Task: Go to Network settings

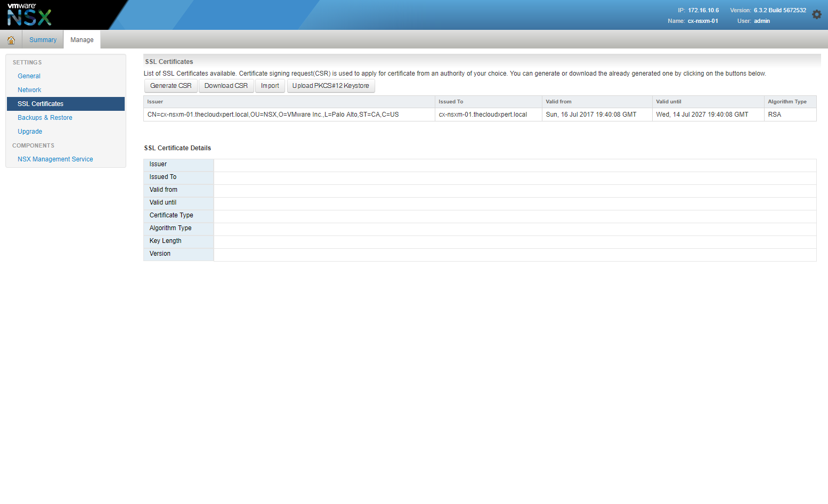Action: [29, 90]
